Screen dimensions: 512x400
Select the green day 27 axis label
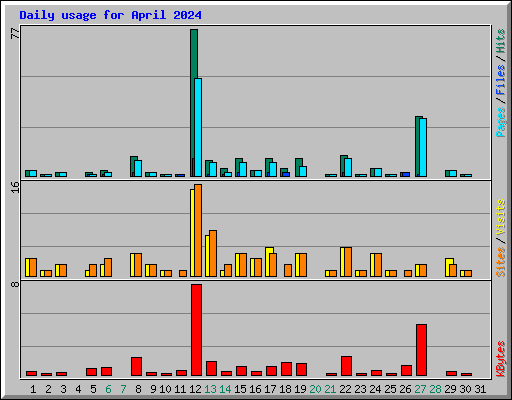tap(421, 389)
